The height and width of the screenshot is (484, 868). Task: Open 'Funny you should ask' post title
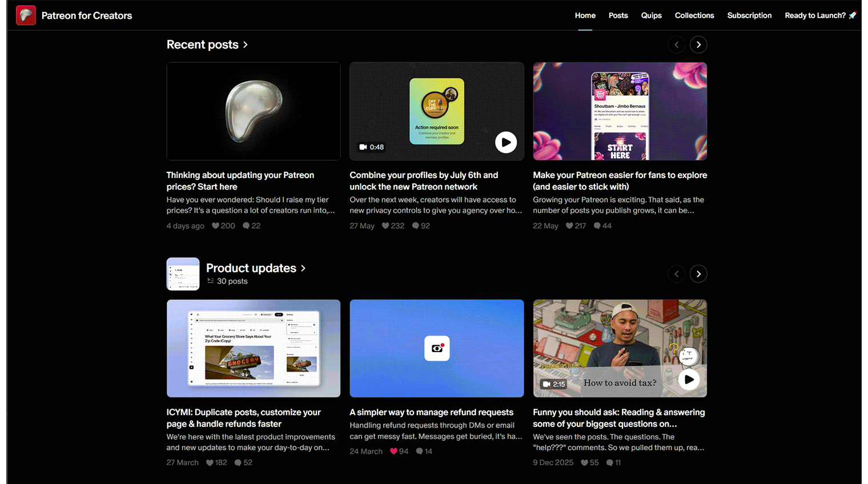(x=619, y=418)
